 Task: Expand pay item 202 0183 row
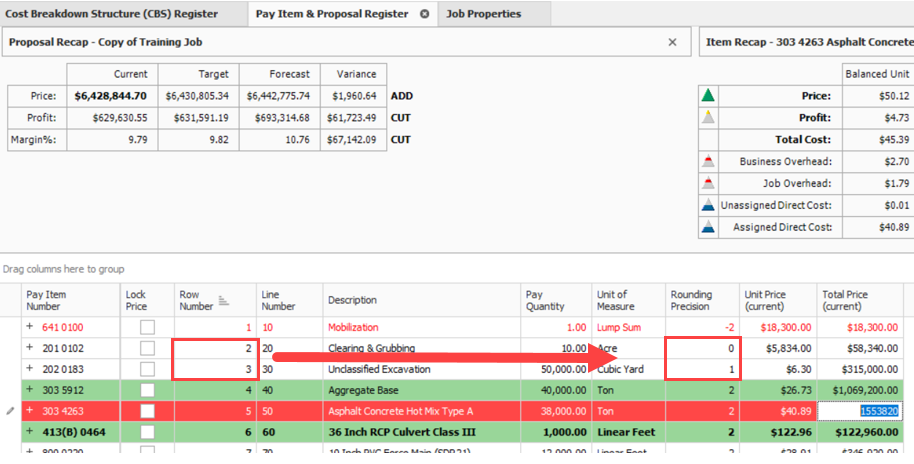tap(30, 369)
